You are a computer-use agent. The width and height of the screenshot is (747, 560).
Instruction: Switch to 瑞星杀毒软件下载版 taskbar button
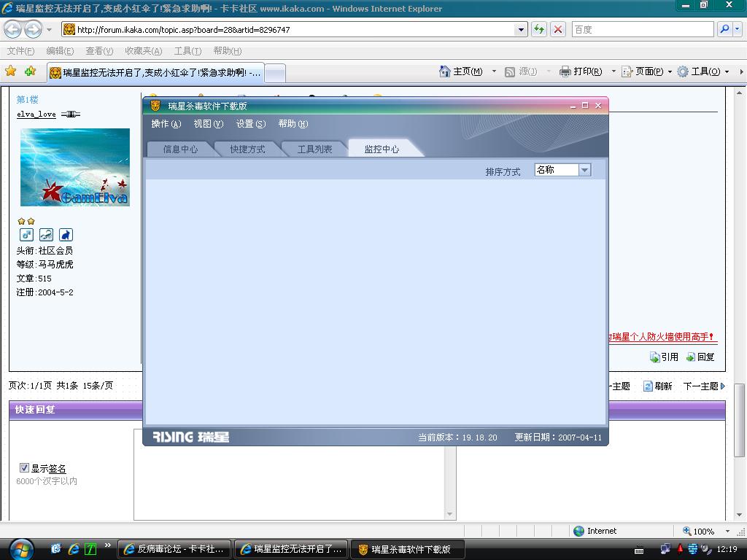[407, 549]
